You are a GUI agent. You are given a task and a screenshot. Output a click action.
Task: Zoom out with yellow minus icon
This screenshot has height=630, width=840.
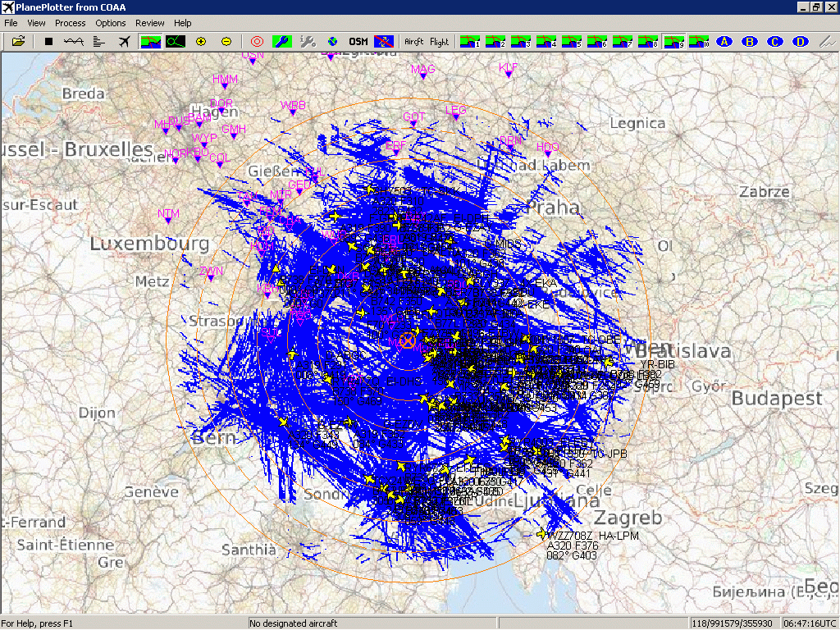coord(226,41)
